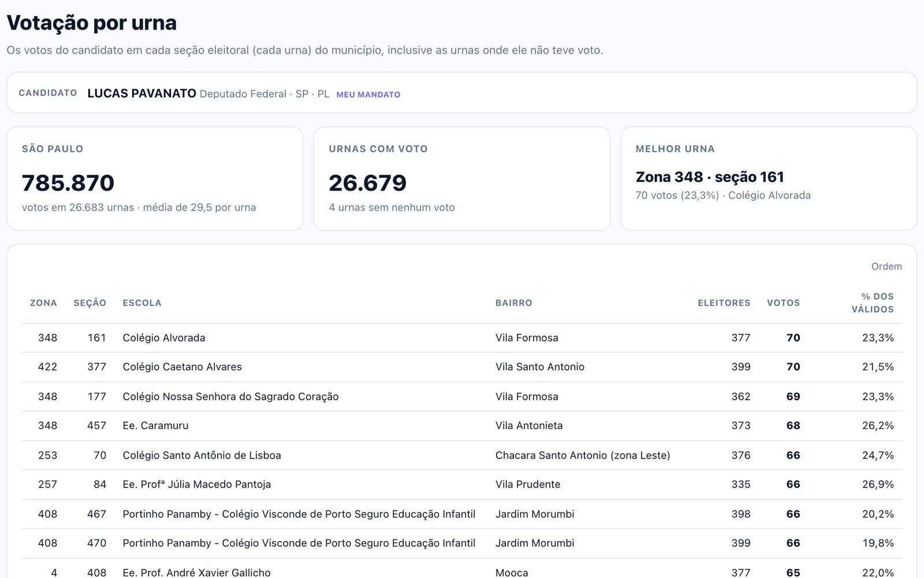This screenshot has width=924, height=578.
Task: Select 'Colégio Santo Antônio de Lisboa' row
Action: pos(462,456)
